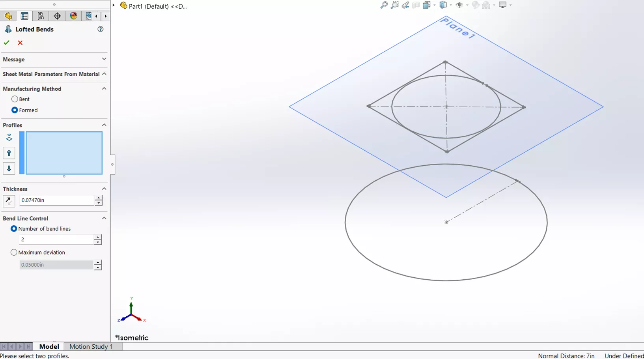Click the Display Style icon
The image size is (644, 359).
click(443, 5)
